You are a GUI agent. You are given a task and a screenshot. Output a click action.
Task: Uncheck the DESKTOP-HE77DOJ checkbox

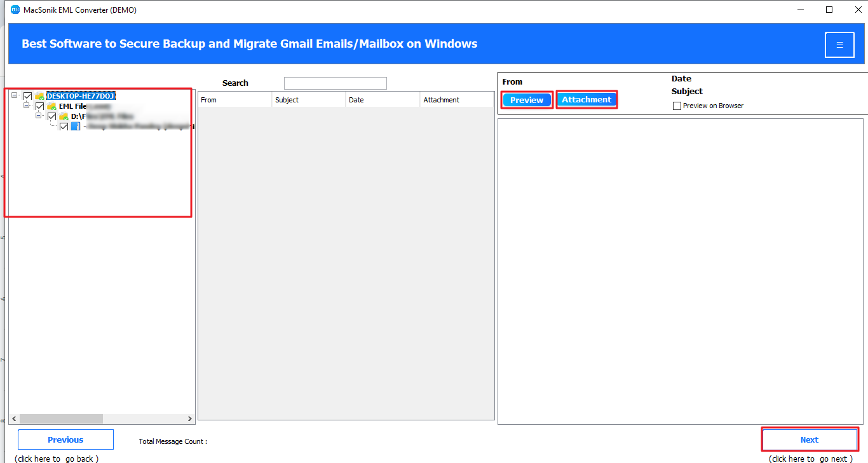click(x=27, y=96)
